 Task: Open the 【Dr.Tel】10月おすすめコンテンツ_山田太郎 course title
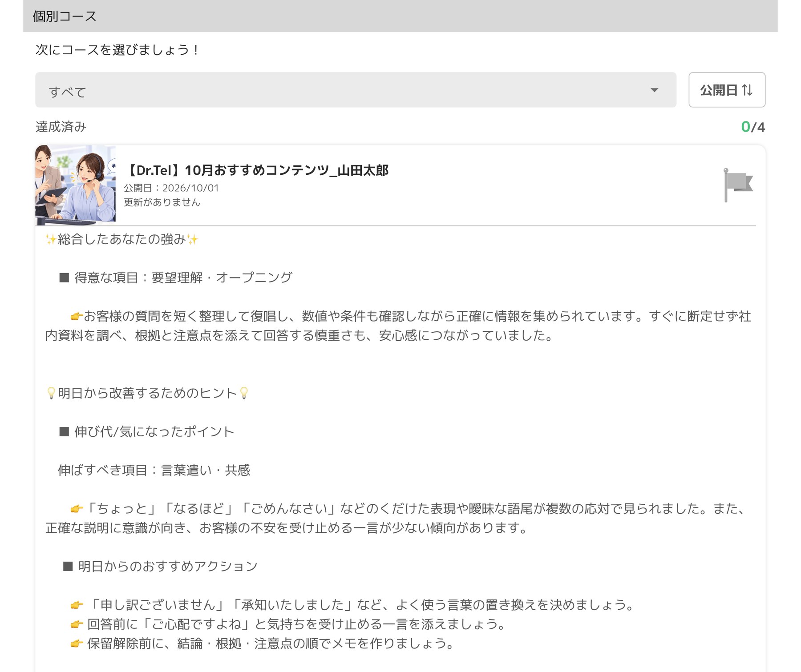click(x=256, y=170)
